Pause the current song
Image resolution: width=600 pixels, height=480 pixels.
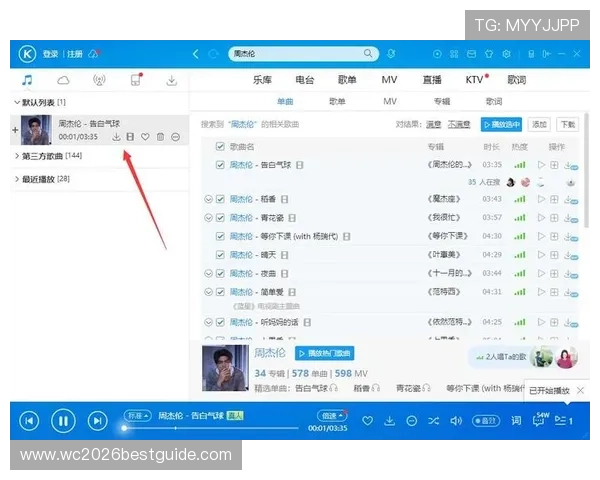(63, 421)
